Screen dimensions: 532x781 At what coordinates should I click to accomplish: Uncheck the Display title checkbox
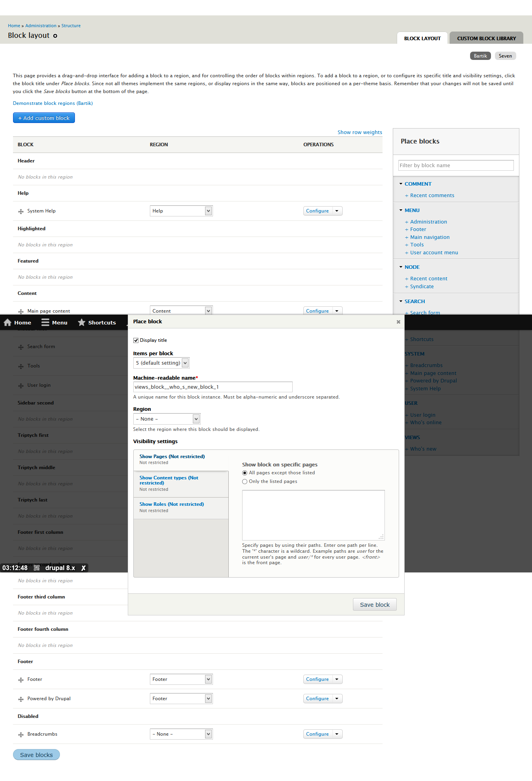pos(136,340)
